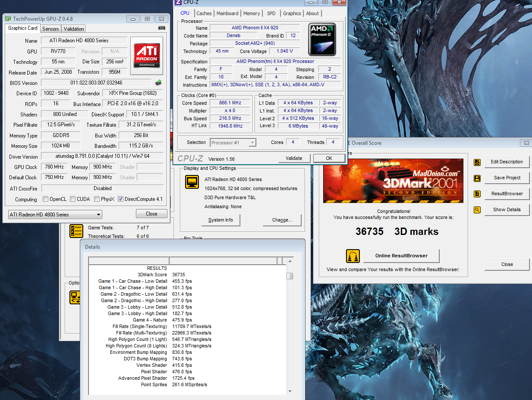Open the Processor #1 selection dropdown

(233, 142)
